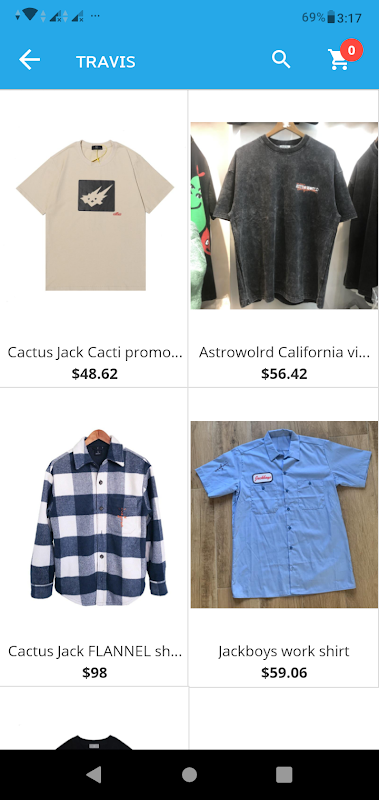Screen dimensions: 379x800
Task: Tap the $59.06 price label
Action: tap(284, 673)
